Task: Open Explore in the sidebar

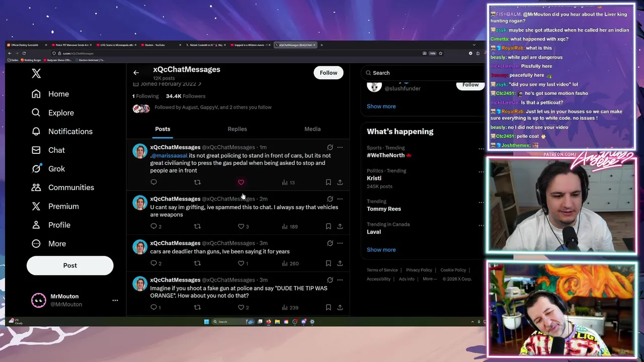Action: pos(53,113)
